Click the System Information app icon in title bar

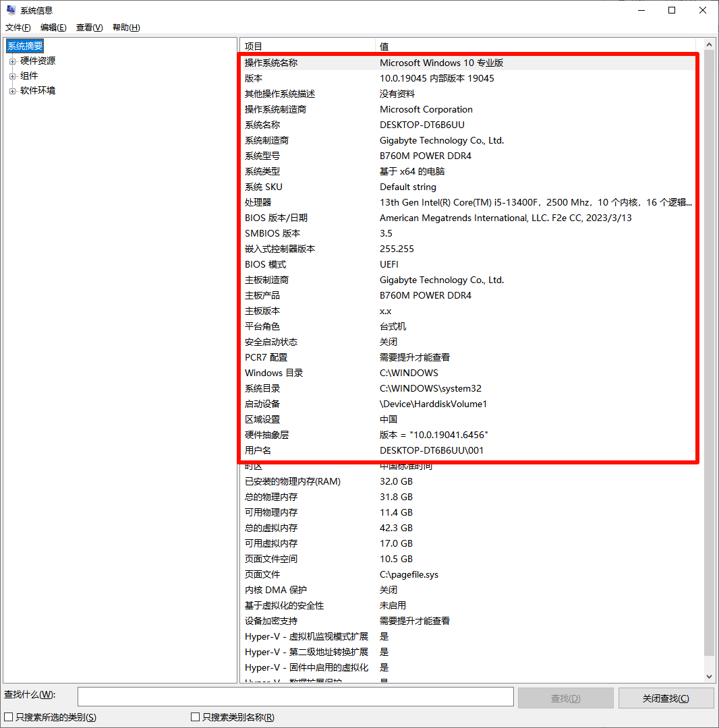(11, 11)
